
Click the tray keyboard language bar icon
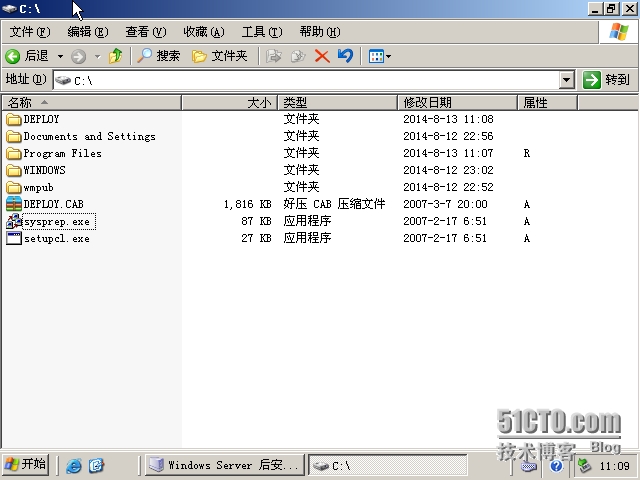click(x=529, y=466)
